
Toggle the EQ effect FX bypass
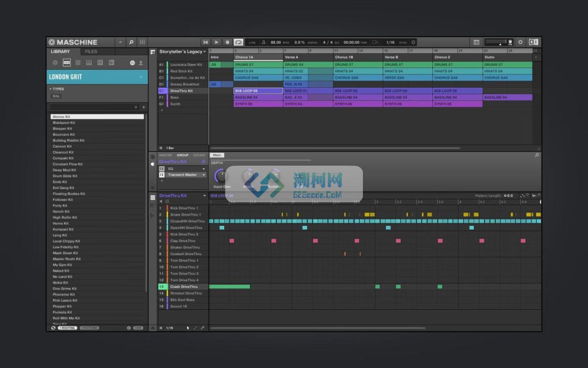[162, 169]
